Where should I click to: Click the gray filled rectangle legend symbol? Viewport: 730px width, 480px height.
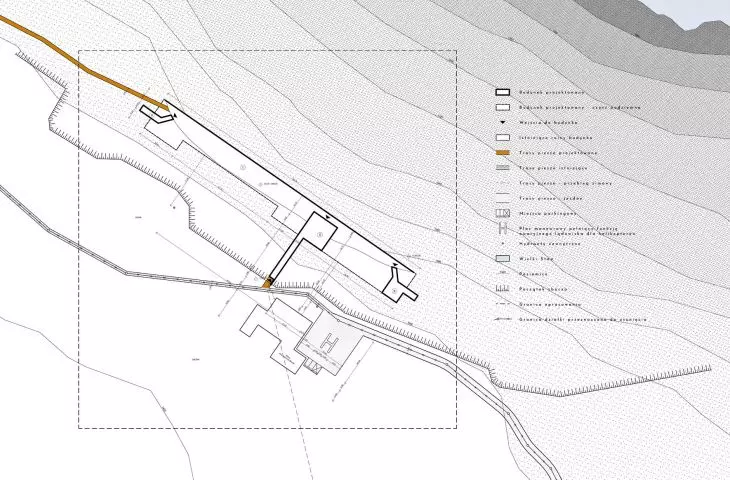click(503, 259)
